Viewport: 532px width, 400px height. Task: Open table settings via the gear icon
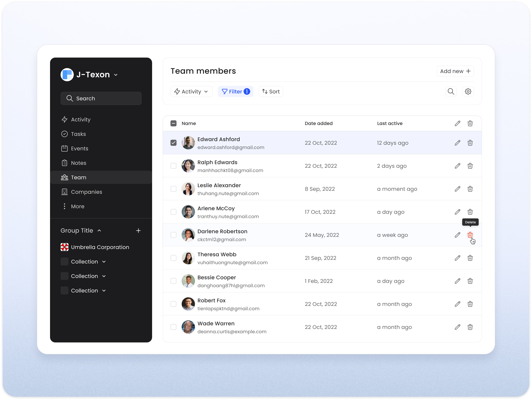pos(468,91)
